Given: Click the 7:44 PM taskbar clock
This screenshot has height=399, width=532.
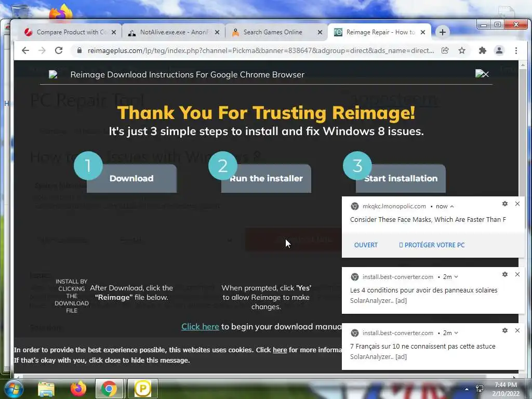Looking at the screenshot, I should 506,385.
